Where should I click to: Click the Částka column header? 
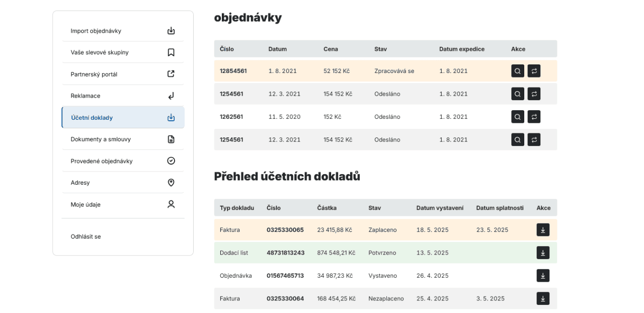(327, 208)
